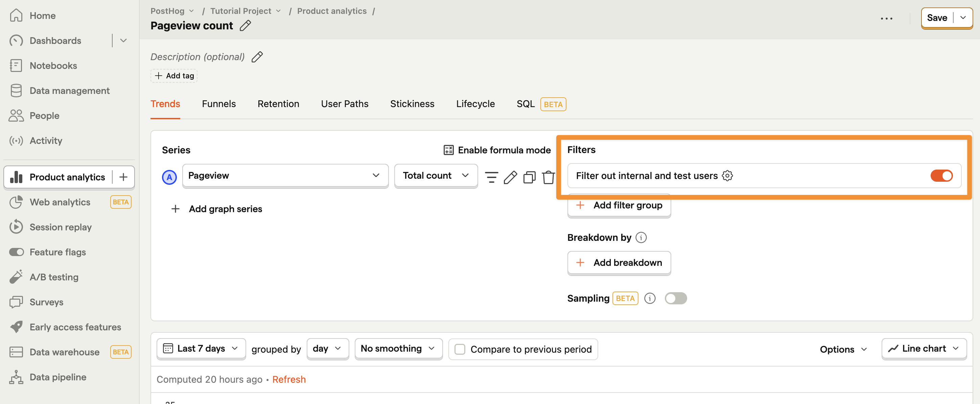Open the PostHog organization breadcrumb dropdown
Screen dimensions: 980x404
click(172, 11)
